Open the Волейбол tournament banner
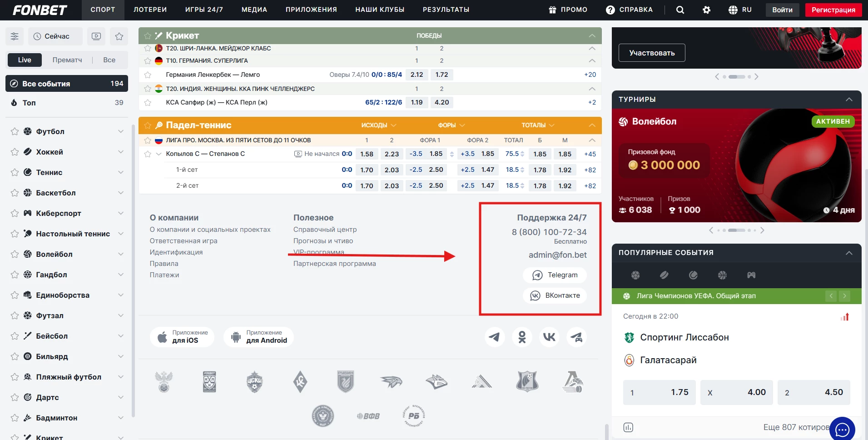This screenshot has height=440, width=868. pyautogui.click(x=737, y=165)
